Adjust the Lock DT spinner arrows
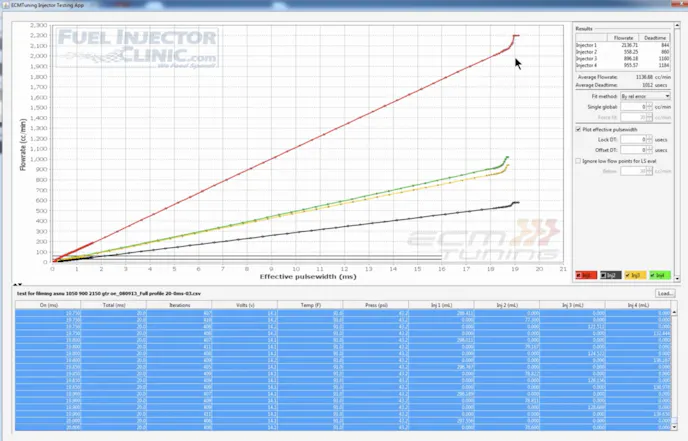This screenshot has width=688, height=441. click(652, 139)
